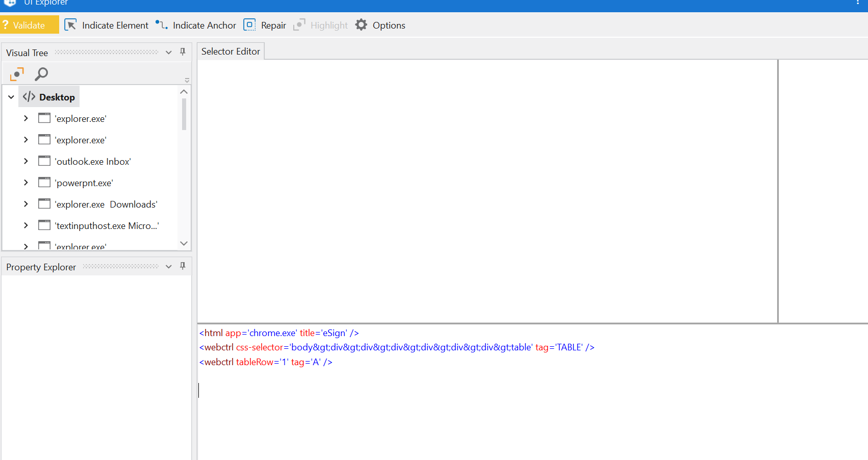Select the 'explorer.exe Downloads' tree item
The height and width of the screenshot is (460, 868).
pyautogui.click(x=106, y=204)
